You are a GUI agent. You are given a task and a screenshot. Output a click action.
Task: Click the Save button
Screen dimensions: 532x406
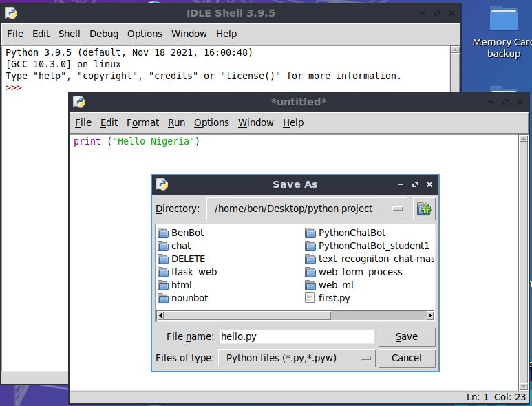407,336
